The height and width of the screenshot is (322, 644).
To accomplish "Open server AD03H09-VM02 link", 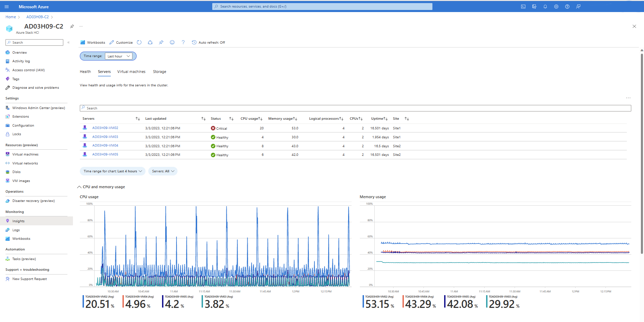I will [x=105, y=128].
